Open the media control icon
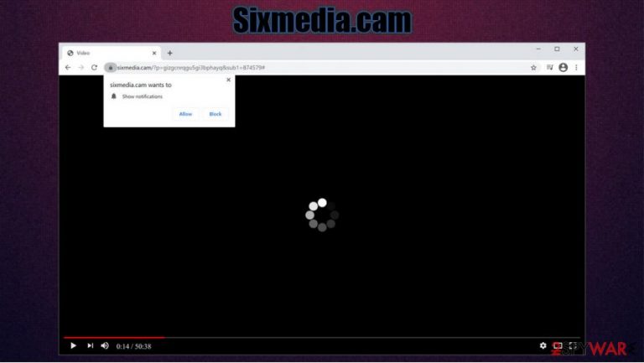Screen dimensions: 644x363 (x=549, y=67)
